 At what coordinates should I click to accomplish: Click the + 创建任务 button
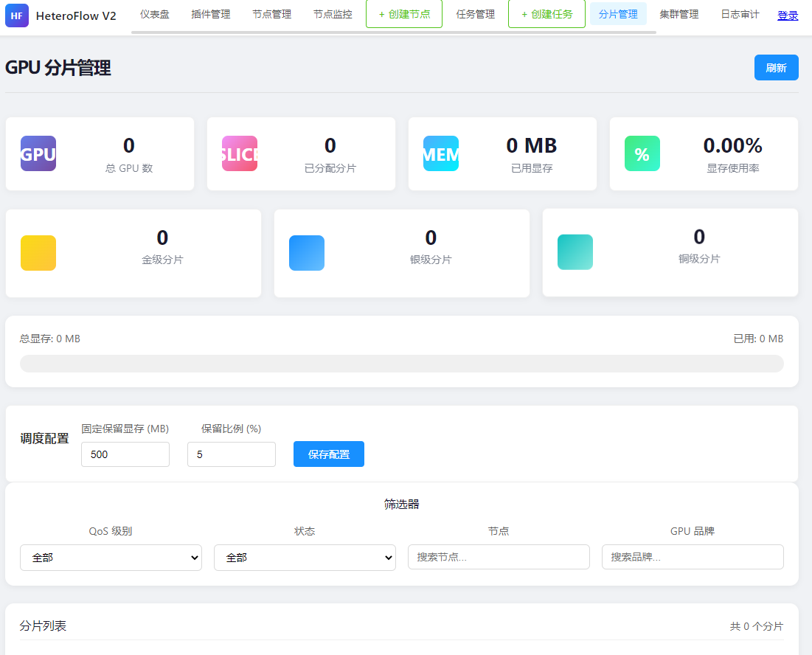[x=546, y=14]
